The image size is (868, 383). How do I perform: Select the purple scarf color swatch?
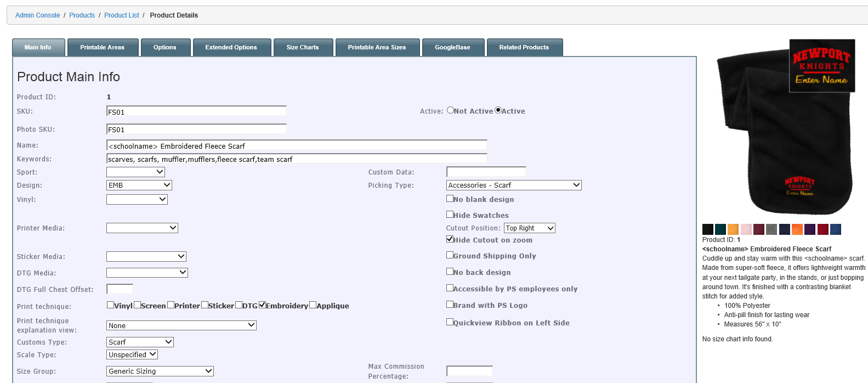point(810,229)
